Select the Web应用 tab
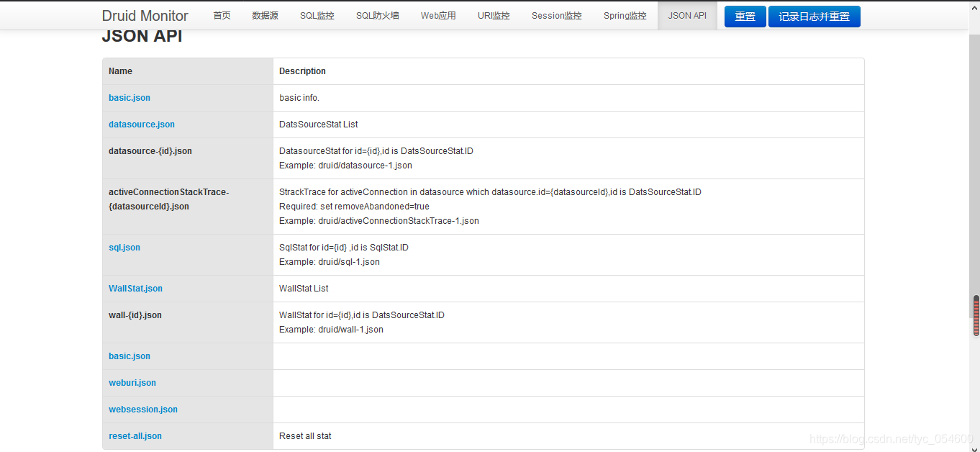The image size is (980, 452). click(438, 16)
